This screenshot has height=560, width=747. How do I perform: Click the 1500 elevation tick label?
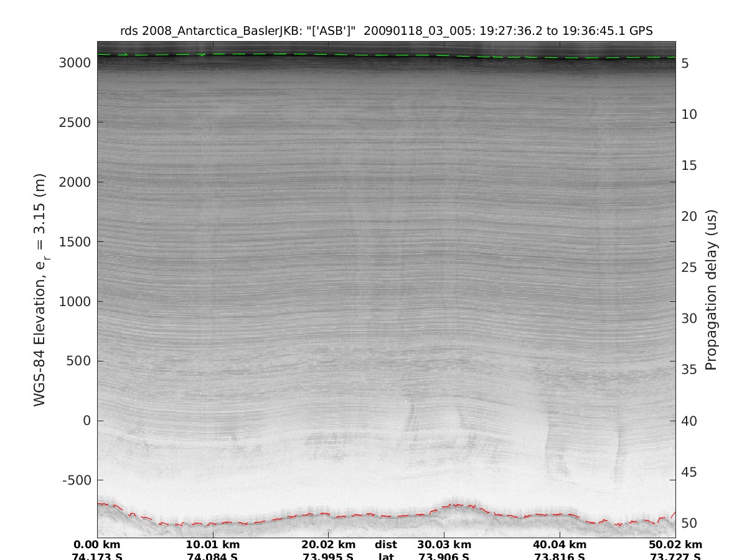pos(75,242)
